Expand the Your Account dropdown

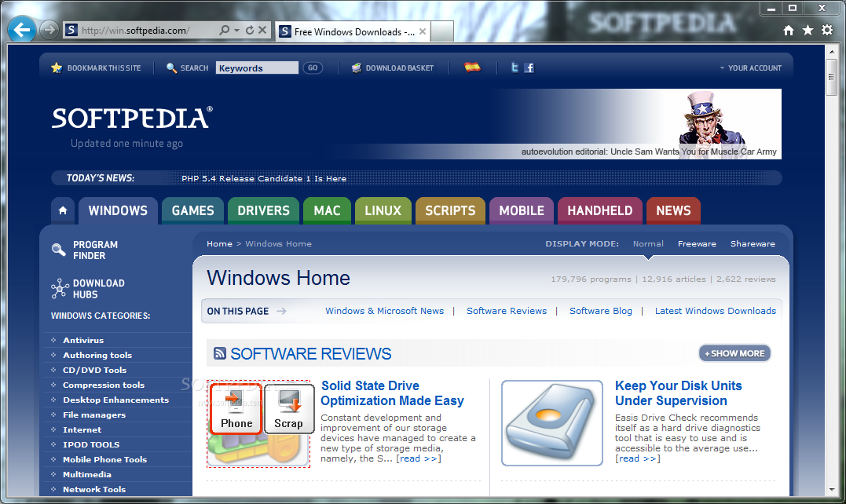pyautogui.click(x=750, y=68)
